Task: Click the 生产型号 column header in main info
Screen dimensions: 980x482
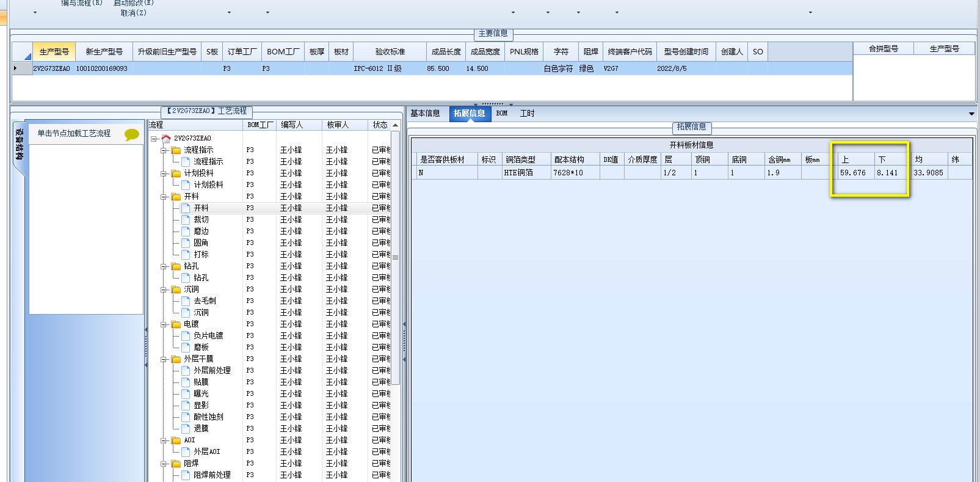Action: (x=54, y=52)
